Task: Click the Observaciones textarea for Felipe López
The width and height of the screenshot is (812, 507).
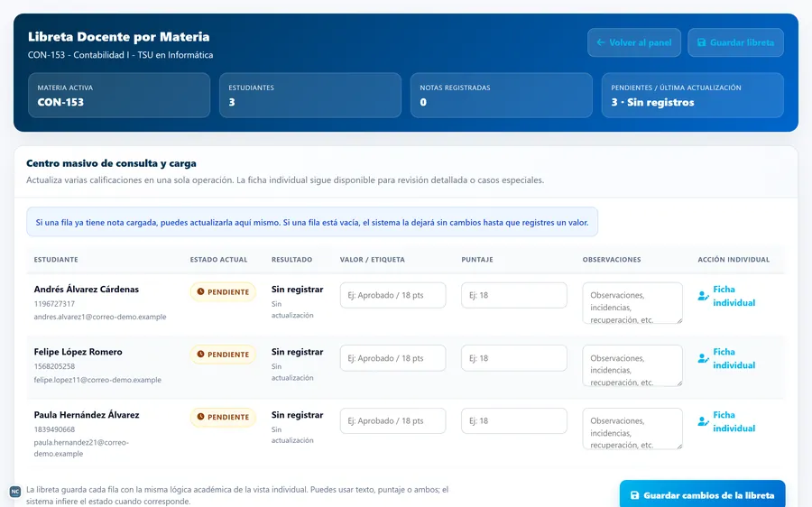Action: coord(632,365)
